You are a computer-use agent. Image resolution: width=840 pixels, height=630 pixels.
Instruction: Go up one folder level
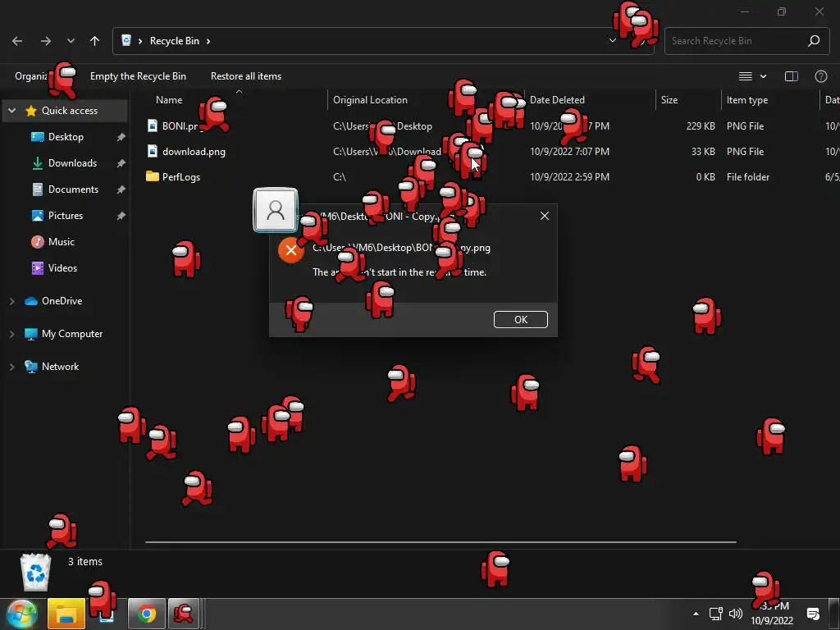point(95,41)
